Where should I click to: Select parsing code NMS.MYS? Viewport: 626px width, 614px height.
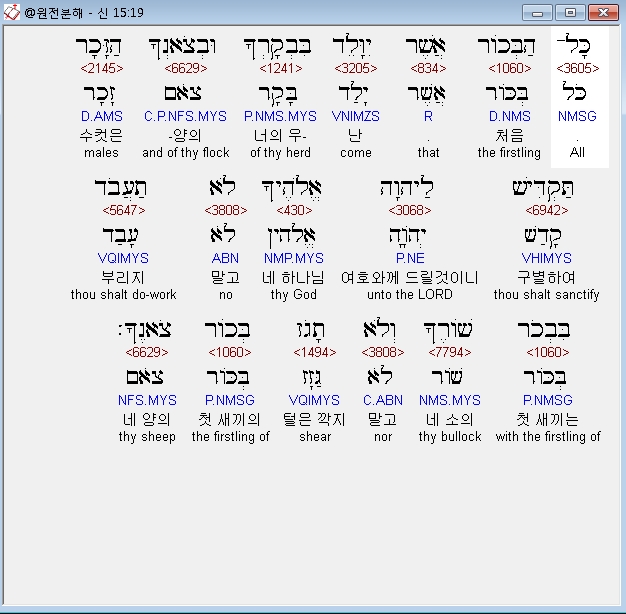450,400
